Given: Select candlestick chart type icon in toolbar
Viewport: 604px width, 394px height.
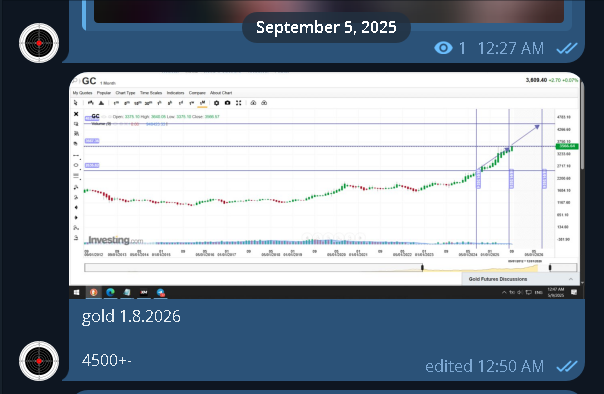Looking at the screenshot, I should tap(91, 103).
